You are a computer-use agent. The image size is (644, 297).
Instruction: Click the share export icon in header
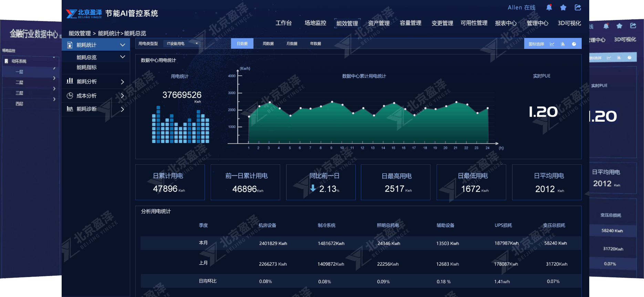click(578, 7)
